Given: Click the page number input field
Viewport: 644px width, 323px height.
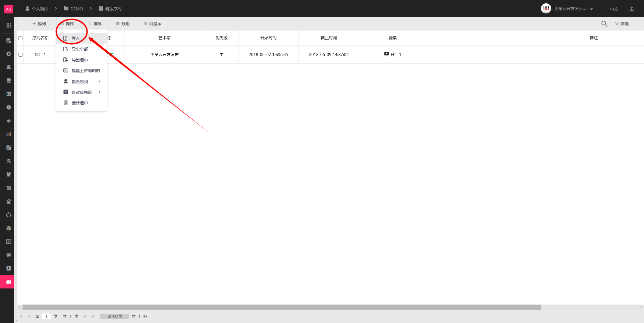Looking at the screenshot, I should (x=46, y=316).
